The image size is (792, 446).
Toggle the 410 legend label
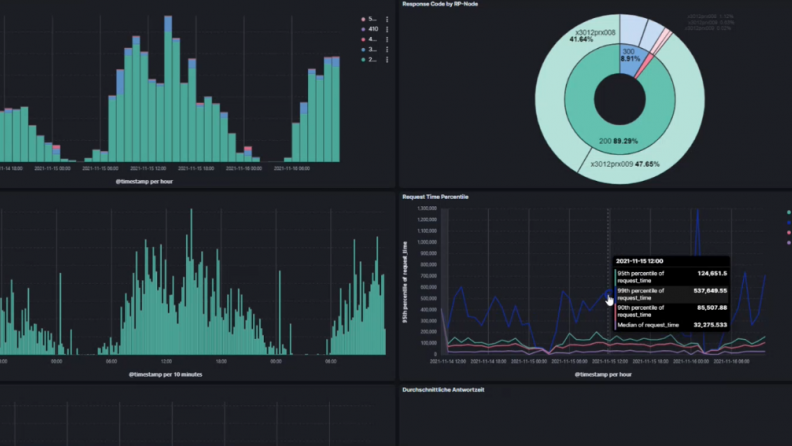tap(373, 29)
